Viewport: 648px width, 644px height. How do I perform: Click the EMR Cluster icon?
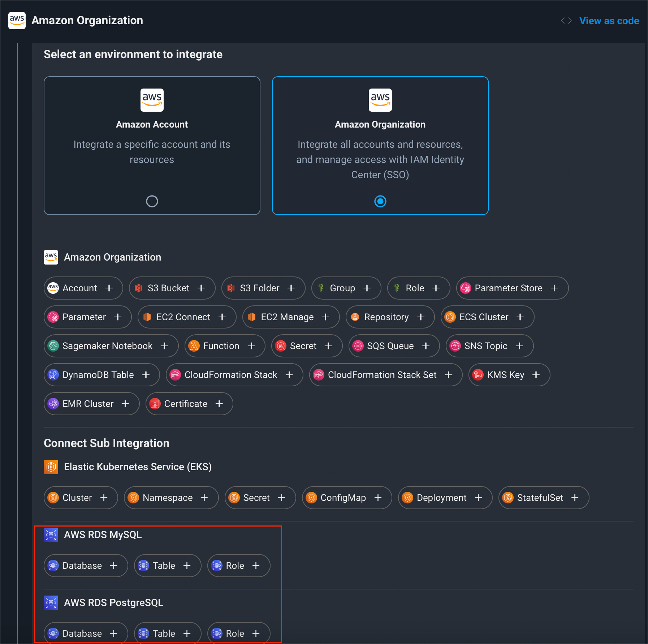point(53,404)
